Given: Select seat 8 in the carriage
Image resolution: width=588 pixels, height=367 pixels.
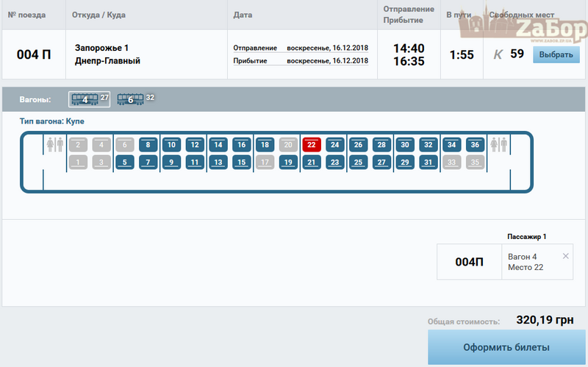Looking at the screenshot, I should [x=148, y=145].
